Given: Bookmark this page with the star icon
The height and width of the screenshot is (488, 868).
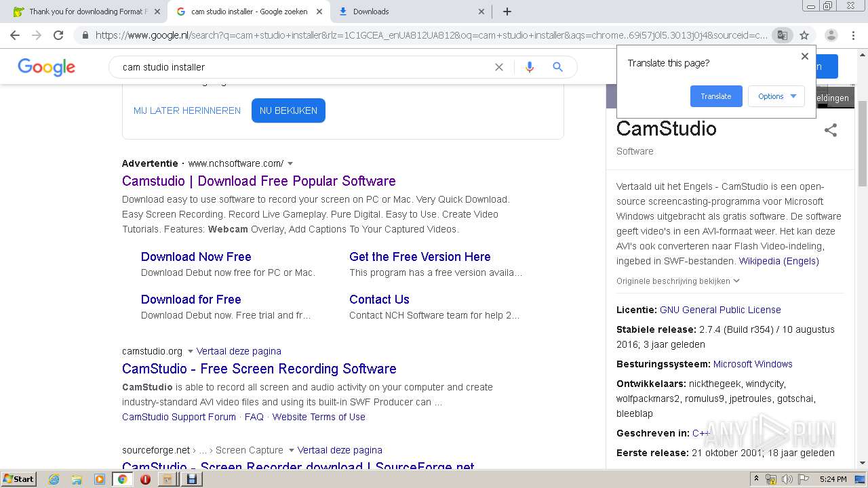Looking at the screenshot, I should click(804, 35).
